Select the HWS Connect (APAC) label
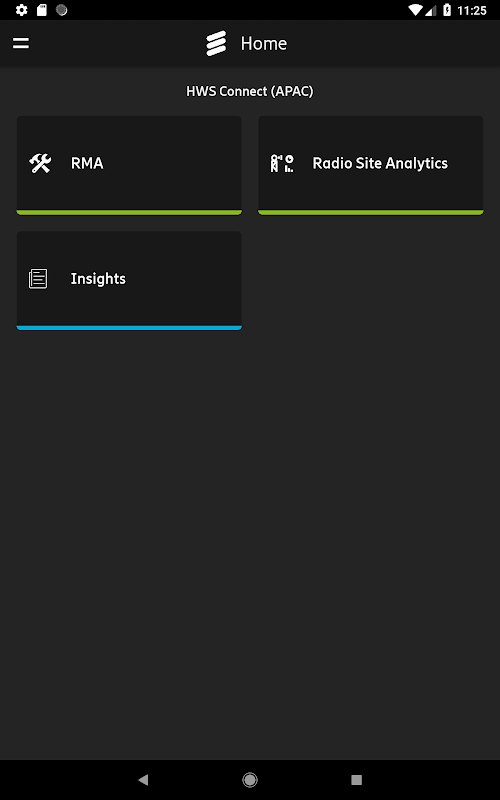 click(x=249, y=91)
